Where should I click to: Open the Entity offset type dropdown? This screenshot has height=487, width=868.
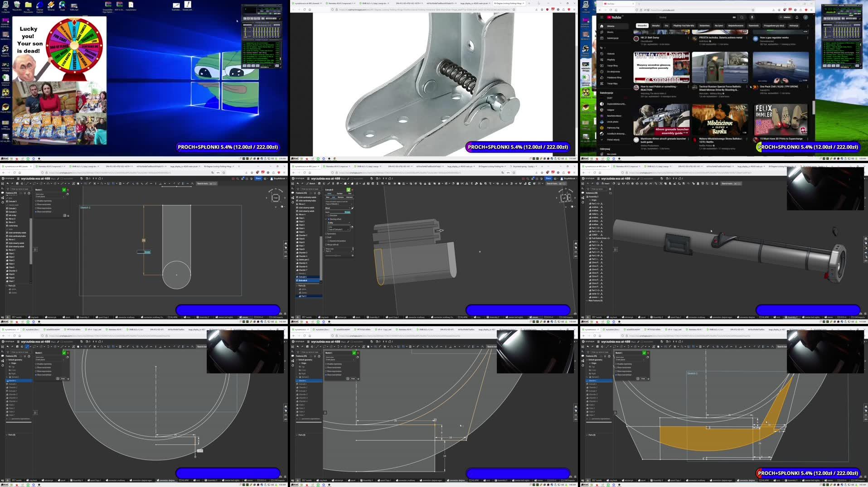tap(339, 222)
